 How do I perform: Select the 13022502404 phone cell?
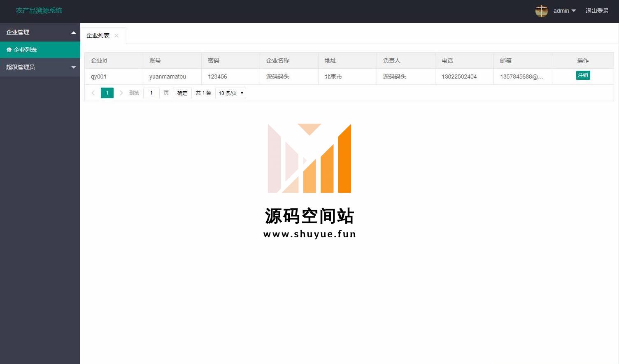tap(465, 77)
